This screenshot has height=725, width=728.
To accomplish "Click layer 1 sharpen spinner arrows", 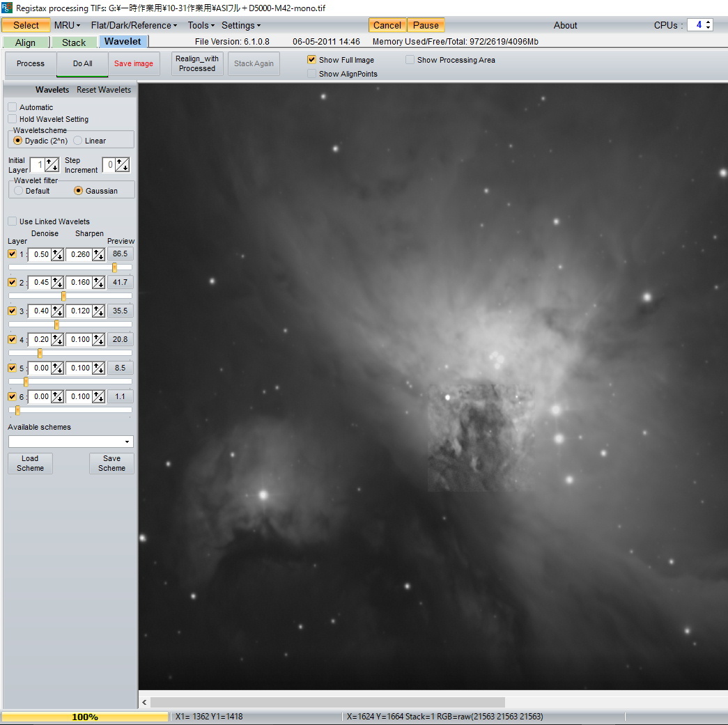I will point(98,254).
